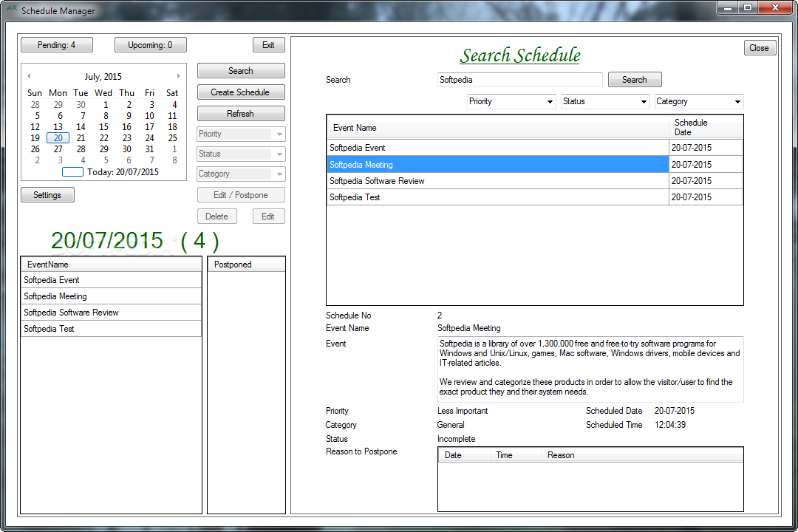Click Event Name column header in results
Viewport: 798px width, 532px height.
point(497,128)
